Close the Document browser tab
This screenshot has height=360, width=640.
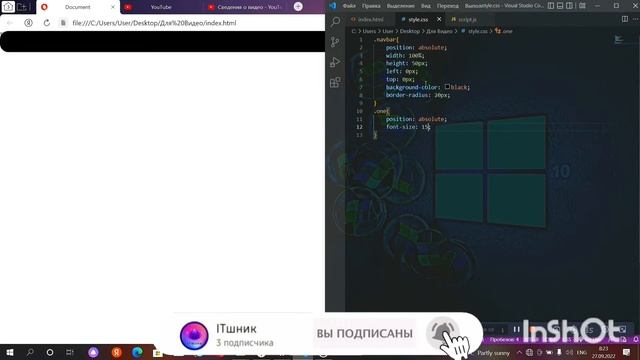coord(113,7)
